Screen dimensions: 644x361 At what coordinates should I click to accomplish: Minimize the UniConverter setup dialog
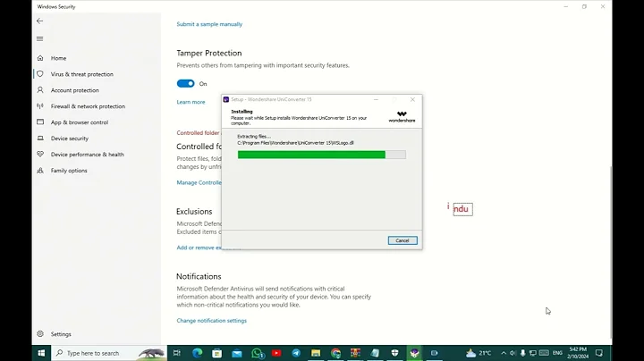376,99
